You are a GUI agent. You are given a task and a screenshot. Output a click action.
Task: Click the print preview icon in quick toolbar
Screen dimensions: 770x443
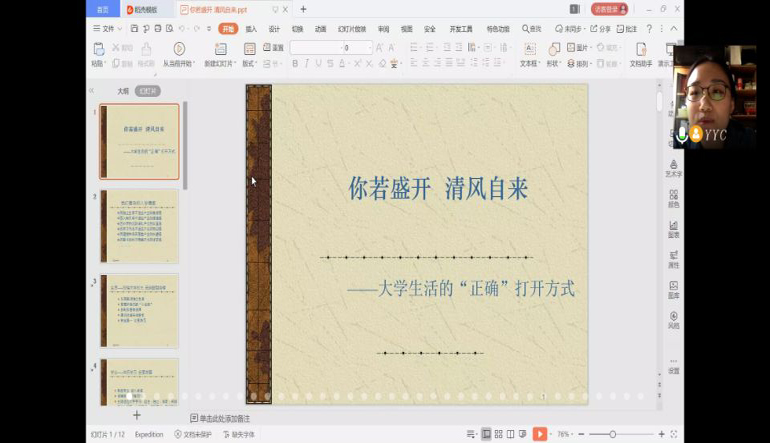pyautogui.click(x=169, y=29)
